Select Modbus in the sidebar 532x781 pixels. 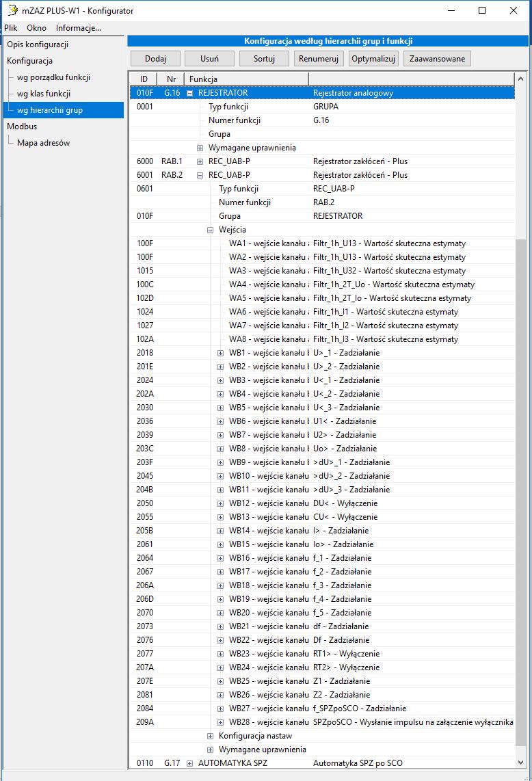[22, 127]
